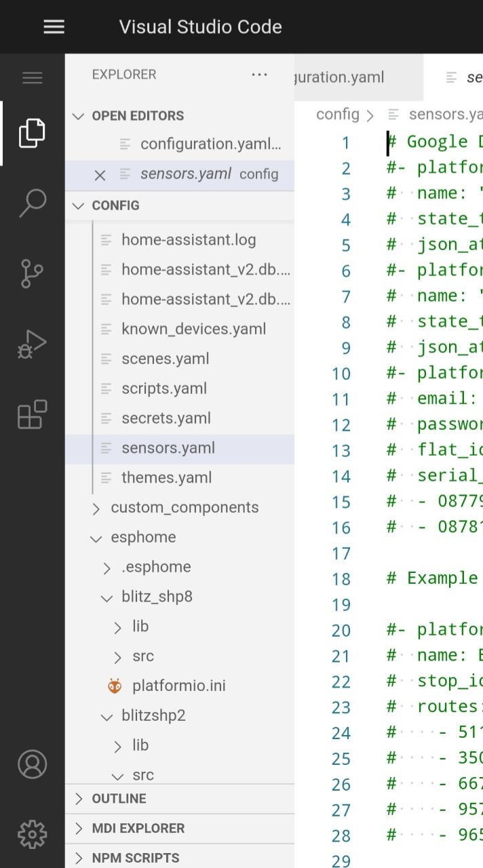The image size is (483, 868).
Task: Click the PlatformIO icon beside platformio.ini
Action: point(115,686)
